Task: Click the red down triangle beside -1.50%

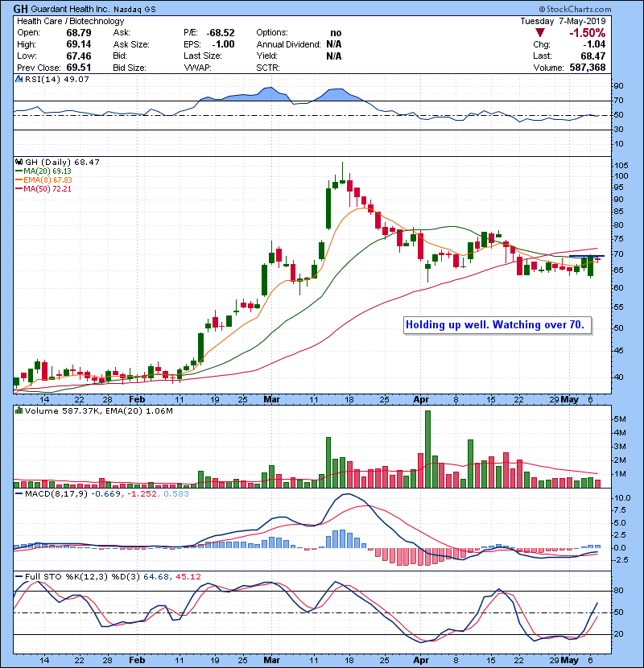Action: [540, 33]
